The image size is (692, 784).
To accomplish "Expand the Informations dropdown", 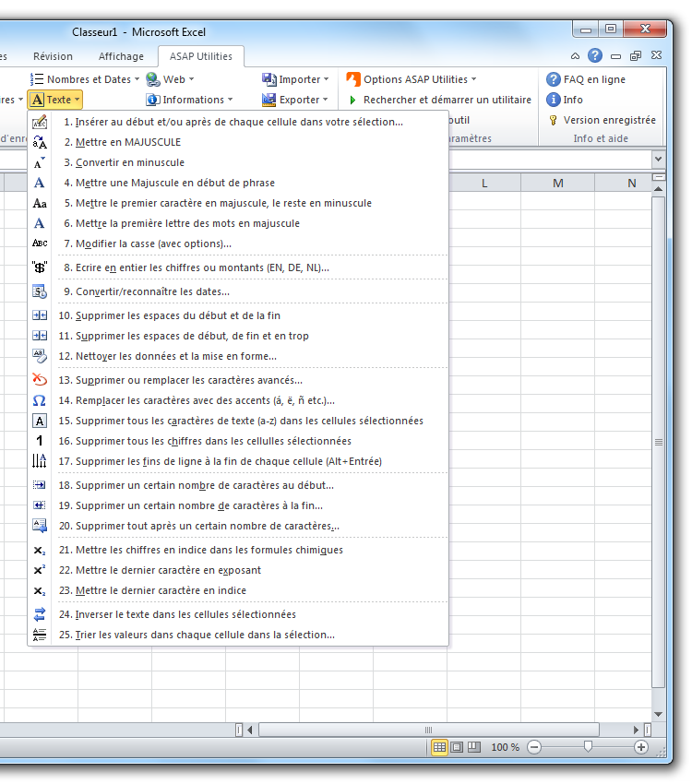I will tap(189, 100).
